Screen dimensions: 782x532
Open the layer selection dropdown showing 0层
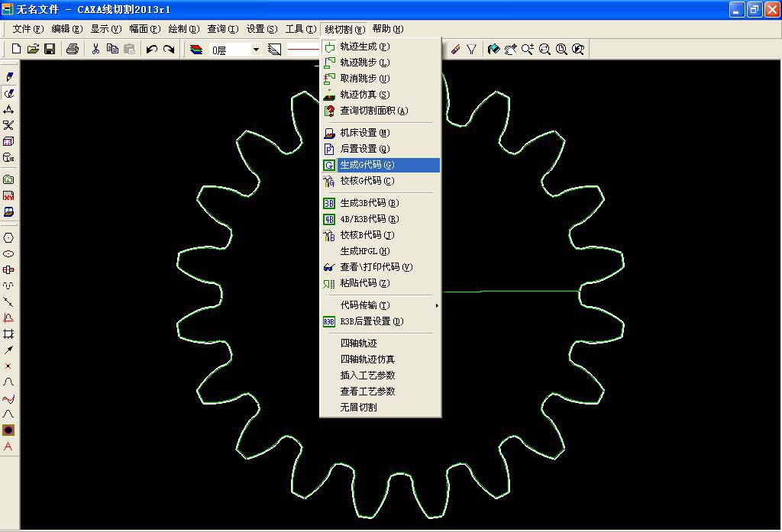click(x=256, y=49)
